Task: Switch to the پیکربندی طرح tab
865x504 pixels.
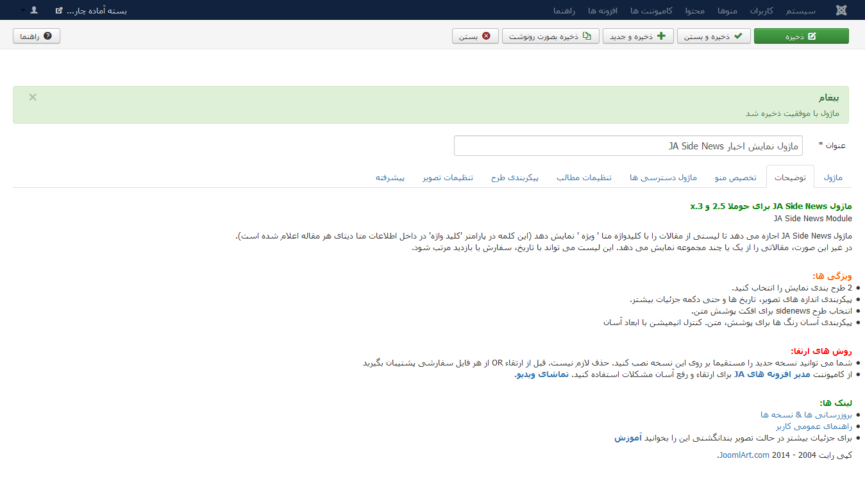Action: (515, 177)
